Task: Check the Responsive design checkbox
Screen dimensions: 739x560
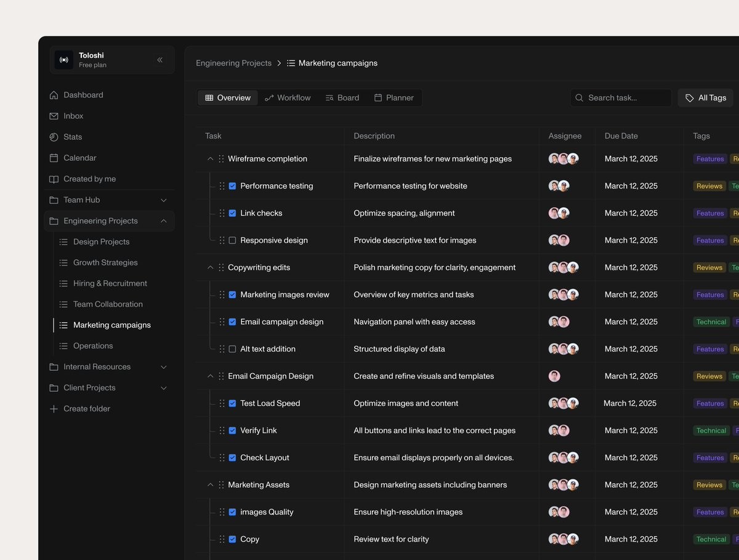Action: point(232,240)
